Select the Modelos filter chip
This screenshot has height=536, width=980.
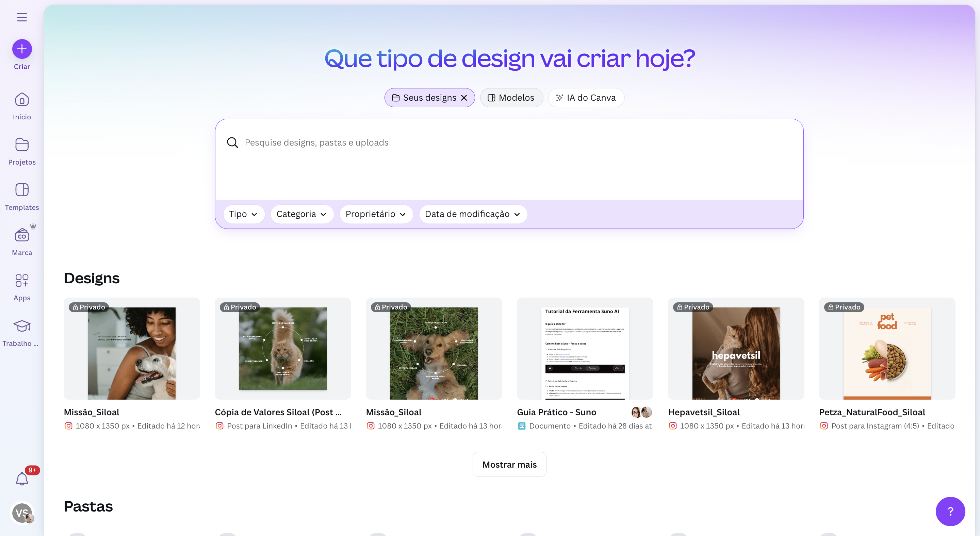click(511, 98)
